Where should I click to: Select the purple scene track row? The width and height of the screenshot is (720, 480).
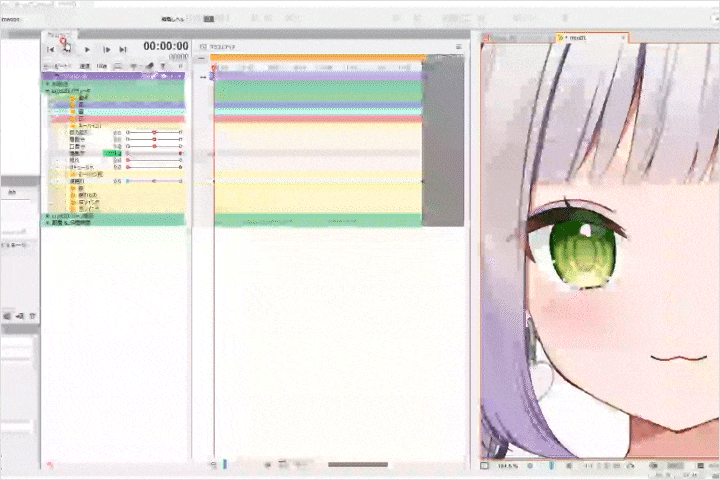pos(113,76)
